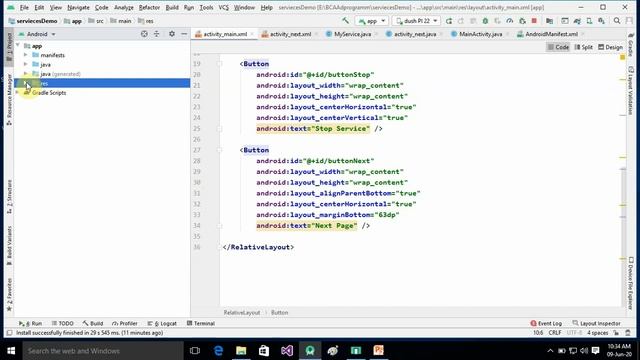Switch to MainActivity.java tab
640x360 pixels.
pyautogui.click(x=480, y=34)
